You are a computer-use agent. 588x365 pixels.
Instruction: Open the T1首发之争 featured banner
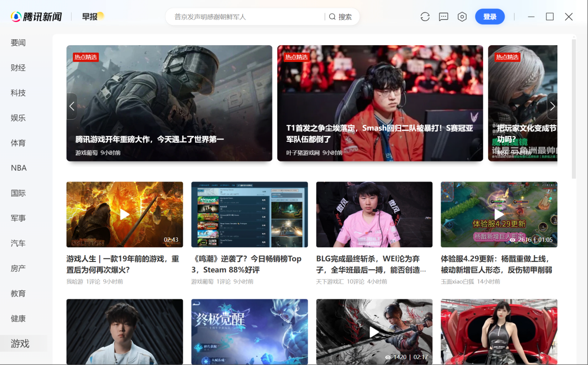click(x=380, y=103)
